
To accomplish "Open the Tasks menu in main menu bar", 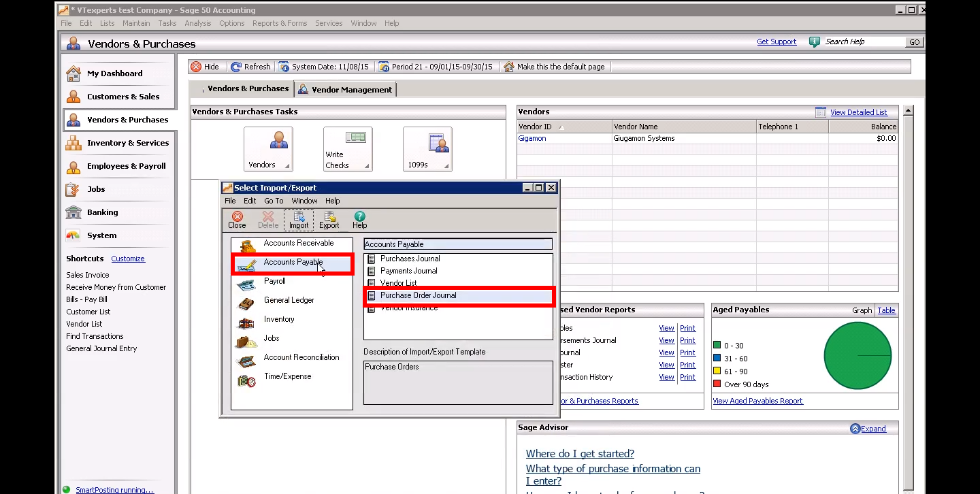I will [x=167, y=23].
